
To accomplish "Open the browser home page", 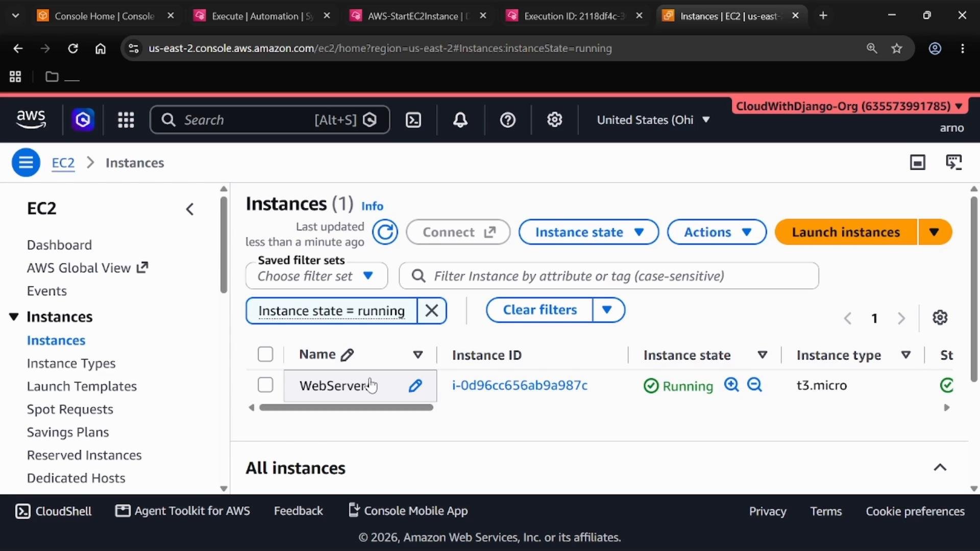I will point(101,48).
